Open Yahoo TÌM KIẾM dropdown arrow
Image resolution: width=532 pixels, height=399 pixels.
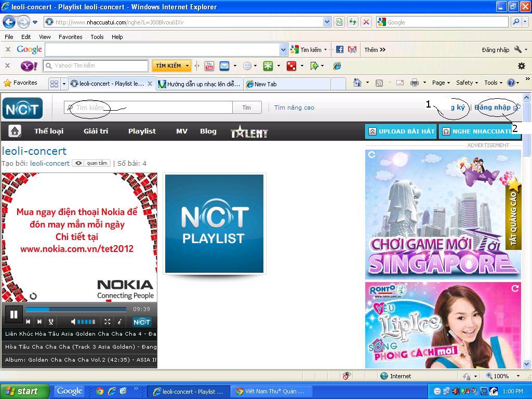(x=187, y=66)
